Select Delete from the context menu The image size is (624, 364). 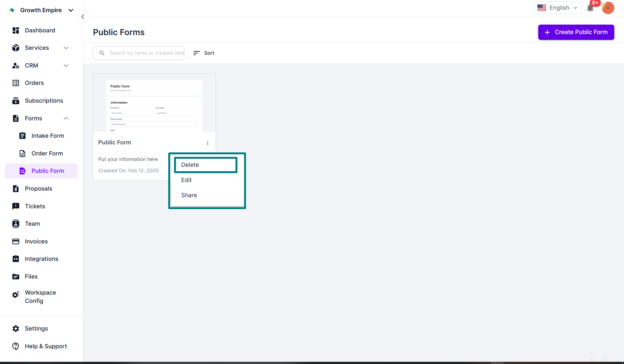coord(206,165)
